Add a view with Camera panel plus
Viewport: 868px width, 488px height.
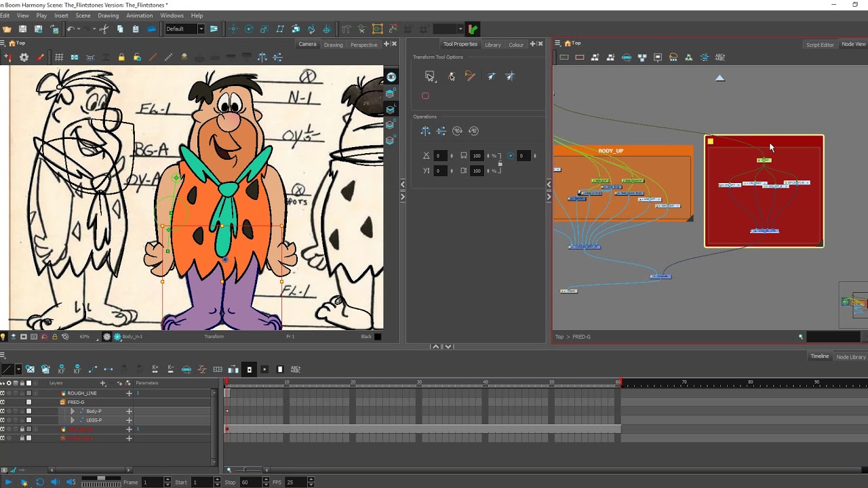pyautogui.click(x=387, y=44)
